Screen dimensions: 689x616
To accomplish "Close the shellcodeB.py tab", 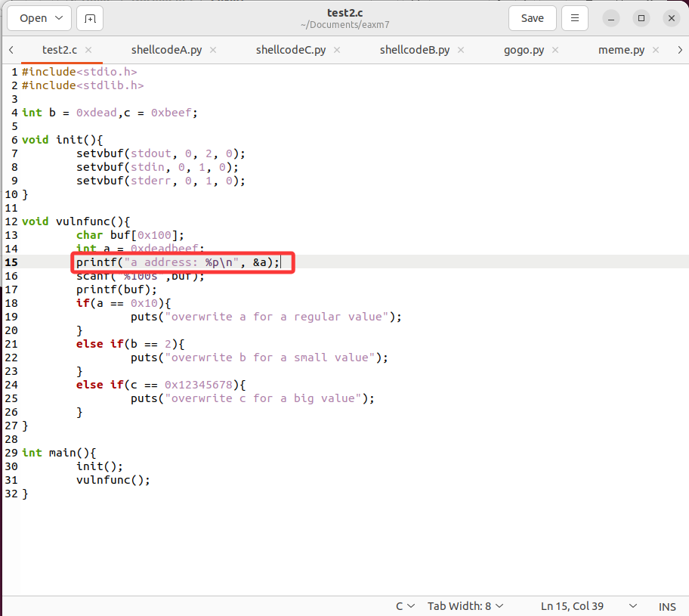I will pyautogui.click(x=462, y=50).
